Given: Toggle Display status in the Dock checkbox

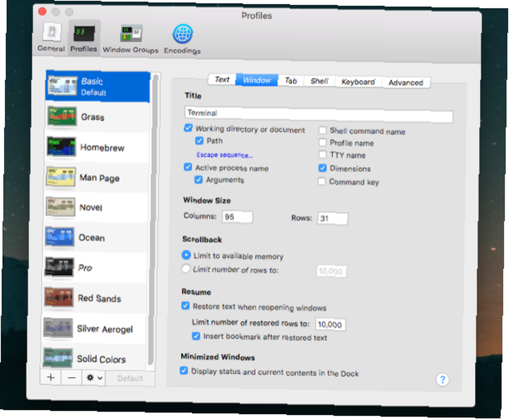Looking at the screenshot, I should tap(184, 370).
